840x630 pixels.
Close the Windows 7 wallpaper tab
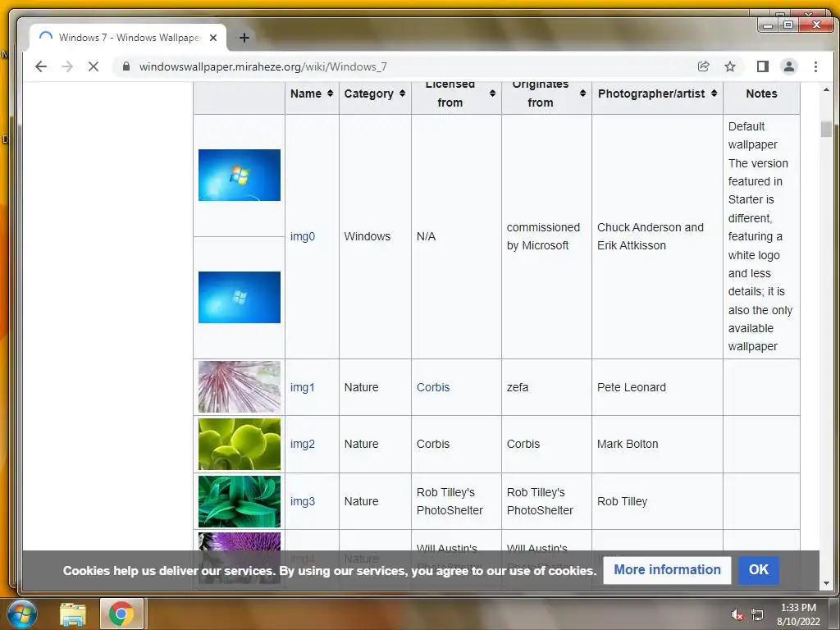tap(213, 38)
